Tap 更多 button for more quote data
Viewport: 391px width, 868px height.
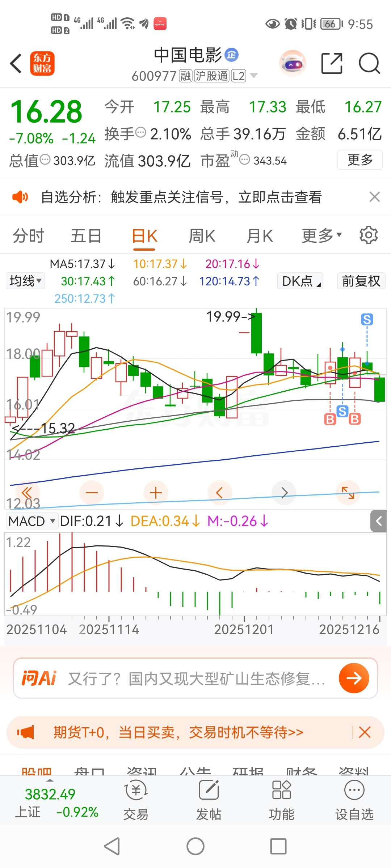click(x=360, y=159)
